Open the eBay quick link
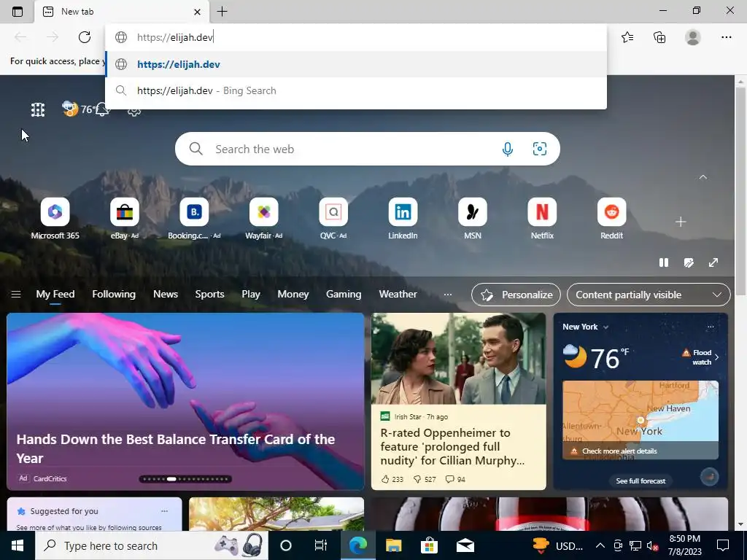Viewport: 747px width, 560px height. click(124, 219)
